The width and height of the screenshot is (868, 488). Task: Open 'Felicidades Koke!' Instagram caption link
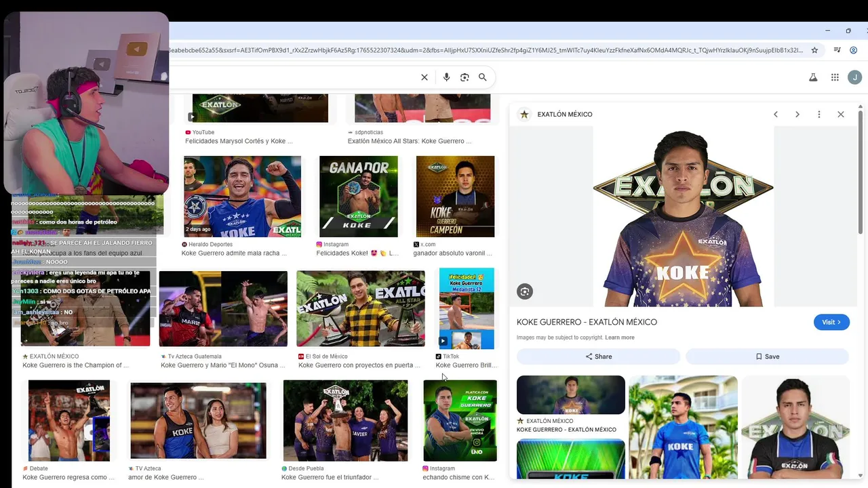pyautogui.click(x=357, y=253)
